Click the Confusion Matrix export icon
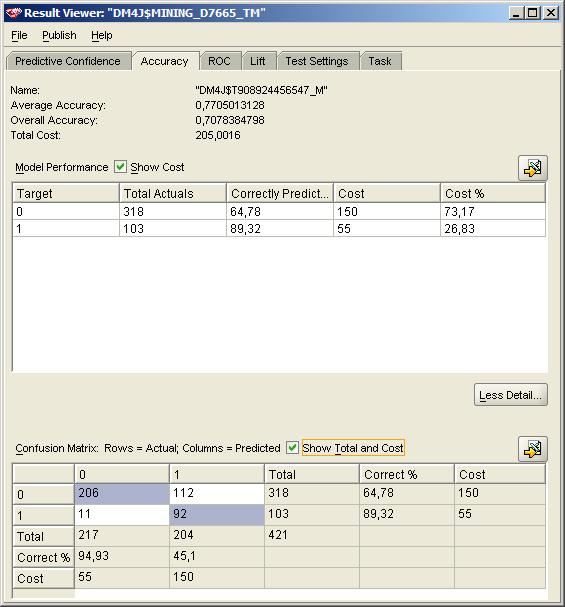 532,449
